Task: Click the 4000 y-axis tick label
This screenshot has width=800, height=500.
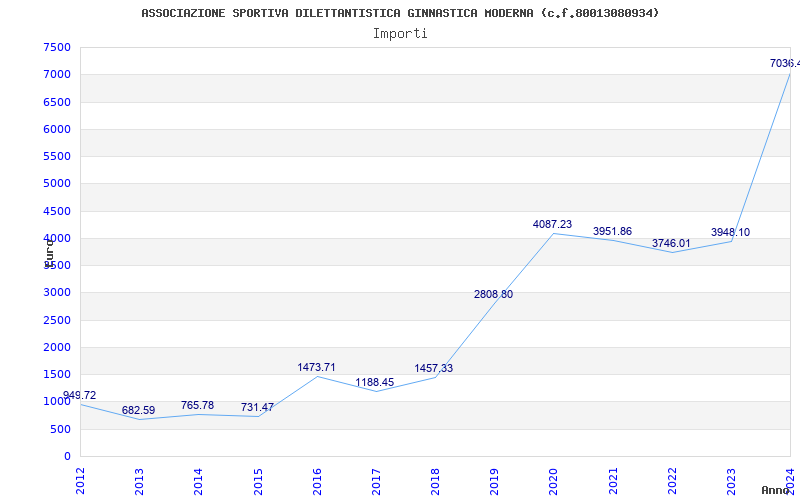Action: pos(57,238)
